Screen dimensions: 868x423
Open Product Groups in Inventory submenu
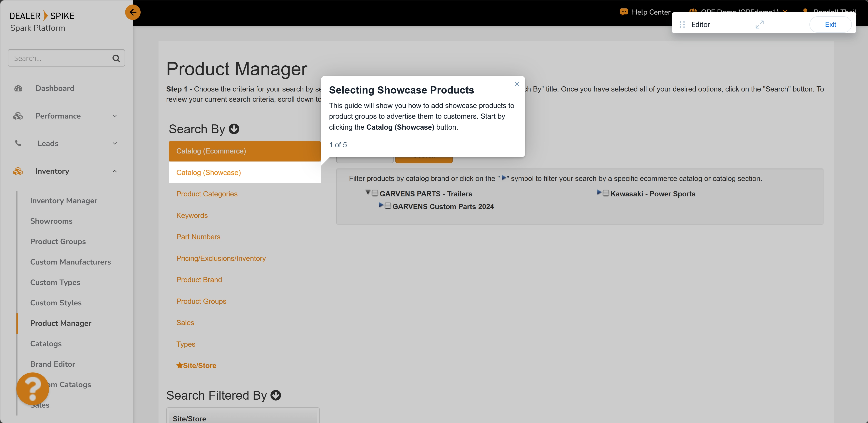tap(58, 242)
